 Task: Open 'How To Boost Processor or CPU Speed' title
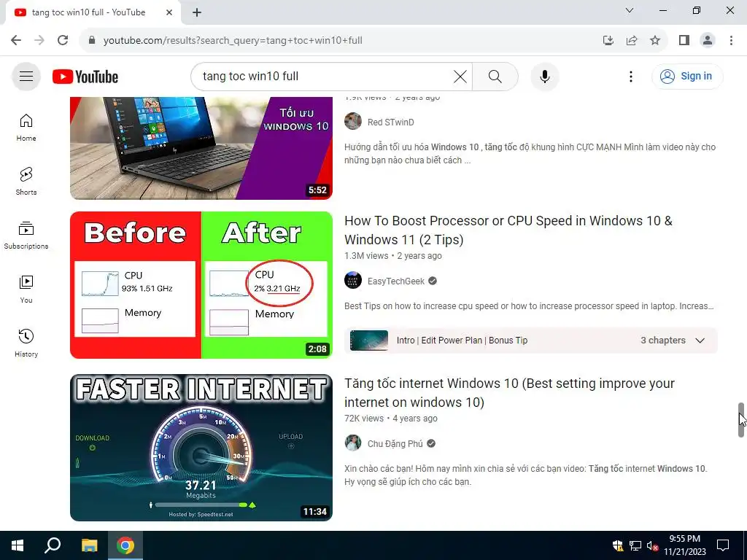point(508,230)
